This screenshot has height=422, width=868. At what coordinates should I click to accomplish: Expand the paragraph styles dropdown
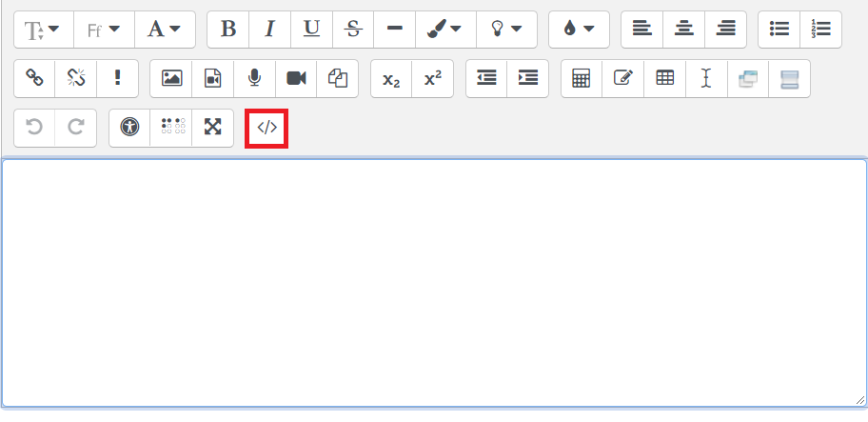tap(43, 30)
